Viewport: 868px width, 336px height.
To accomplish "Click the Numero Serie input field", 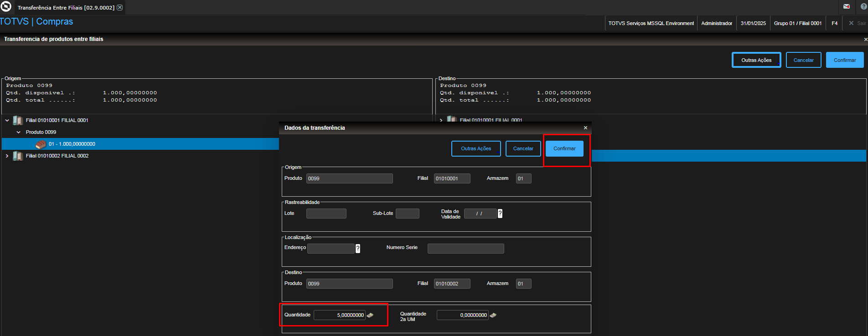I will click(x=465, y=249).
